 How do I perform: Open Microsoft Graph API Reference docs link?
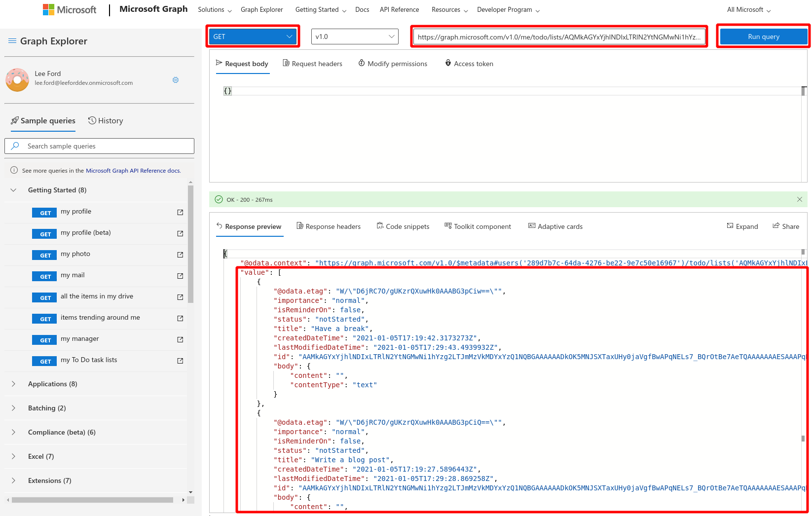(133, 171)
